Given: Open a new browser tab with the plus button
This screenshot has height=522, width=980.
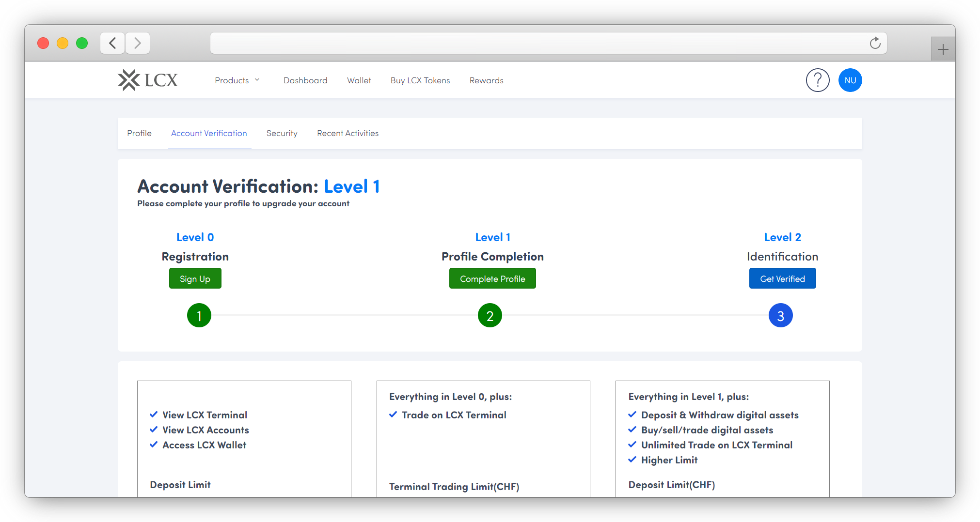Looking at the screenshot, I should tap(943, 49).
